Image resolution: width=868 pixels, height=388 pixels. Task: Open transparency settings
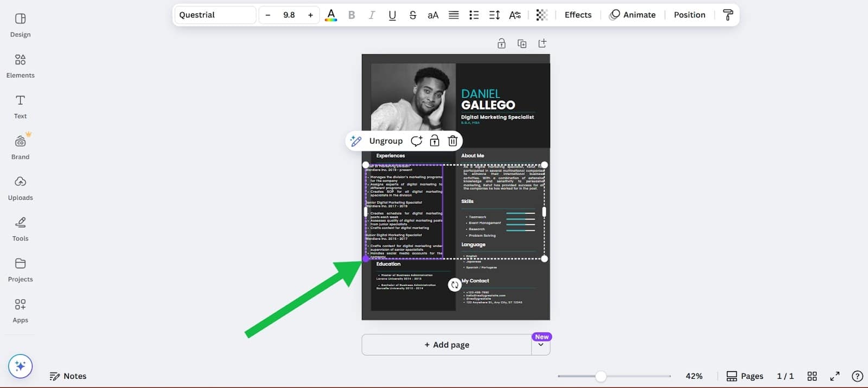tap(541, 15)
